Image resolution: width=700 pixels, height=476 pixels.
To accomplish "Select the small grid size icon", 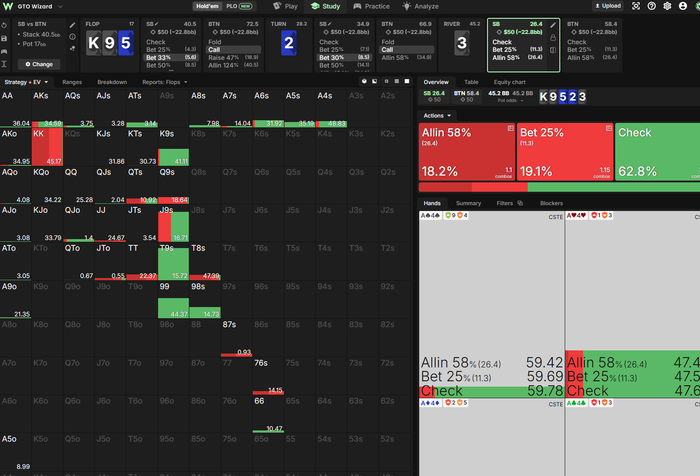I will pyautogui.click(x=386, y=81).
